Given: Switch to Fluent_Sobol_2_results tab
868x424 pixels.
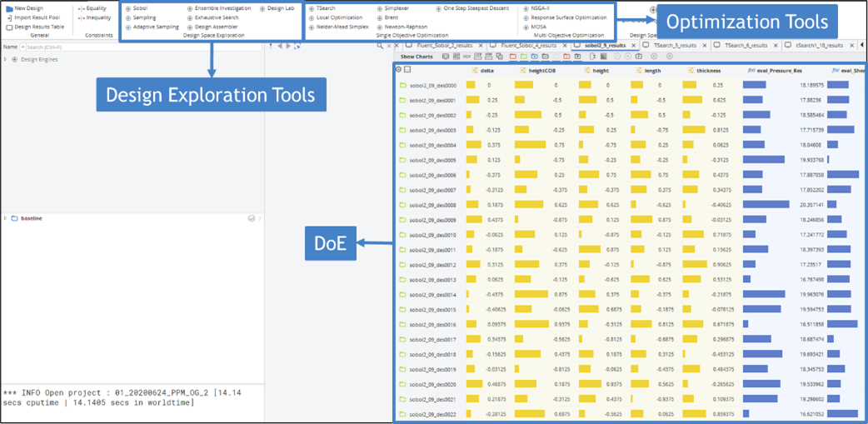Looking at the screenshot, I should (x=445, y=45).
